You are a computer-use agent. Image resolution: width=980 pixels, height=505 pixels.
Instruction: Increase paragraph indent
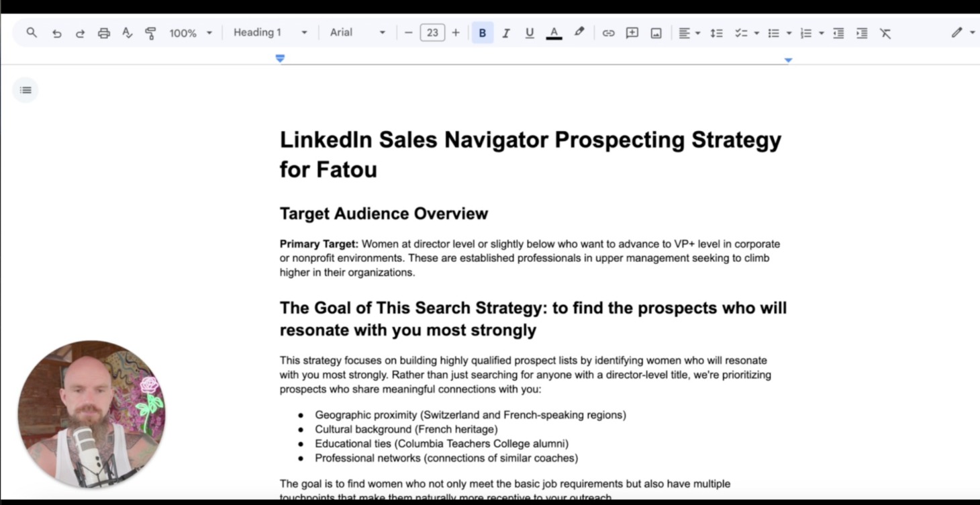coord(862,33)
